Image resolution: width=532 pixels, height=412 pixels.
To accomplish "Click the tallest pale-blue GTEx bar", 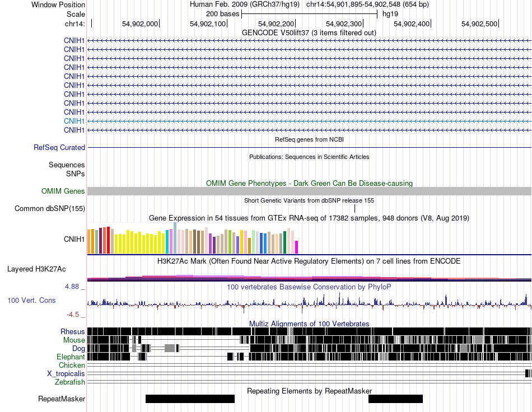I will (x=175, y=238).
